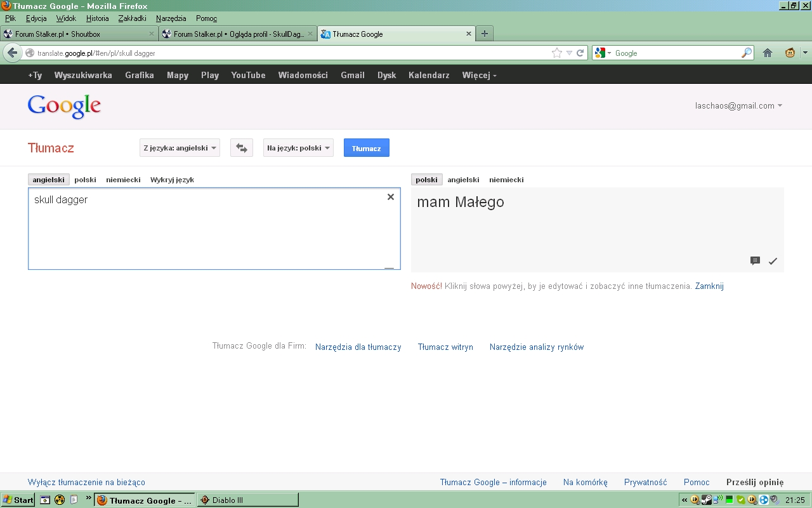
Task: Click the swap languages arrows button
Action: click(x=241, y=148)
